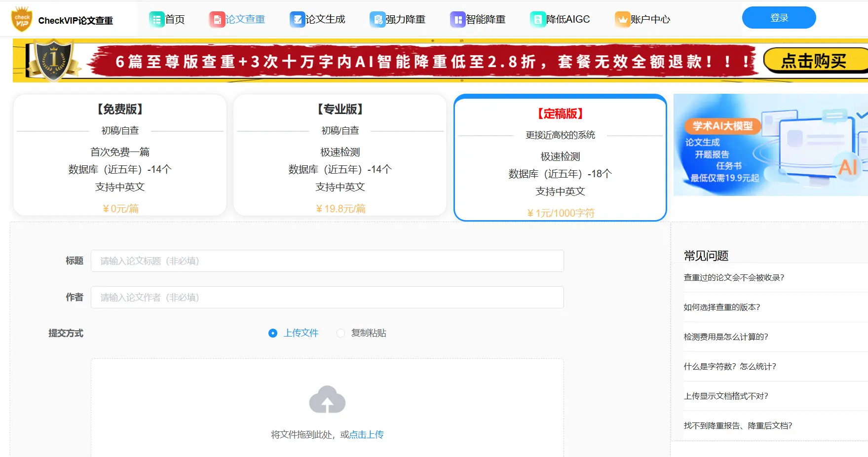This screenshot has width=868, height=457.
Task: Expand the 检测费用是怎么计算的 question
Action: 725,337
